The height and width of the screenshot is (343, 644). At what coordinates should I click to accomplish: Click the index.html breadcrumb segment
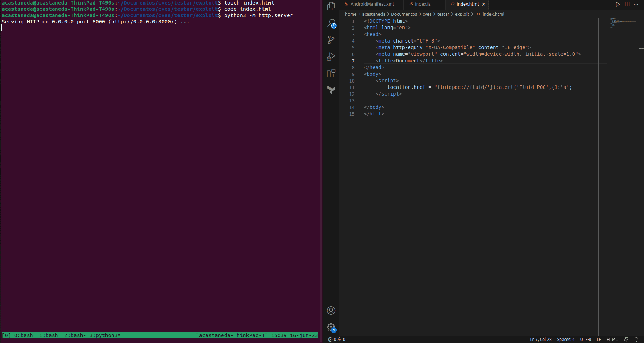pyautogui.click(x=493, y=14)
